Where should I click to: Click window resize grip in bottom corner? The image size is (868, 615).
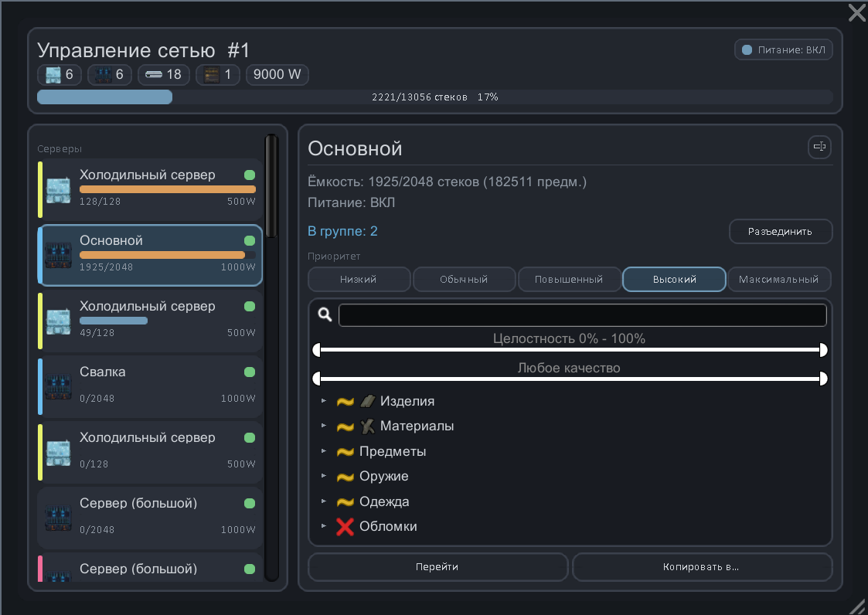[x=857, y=606]
